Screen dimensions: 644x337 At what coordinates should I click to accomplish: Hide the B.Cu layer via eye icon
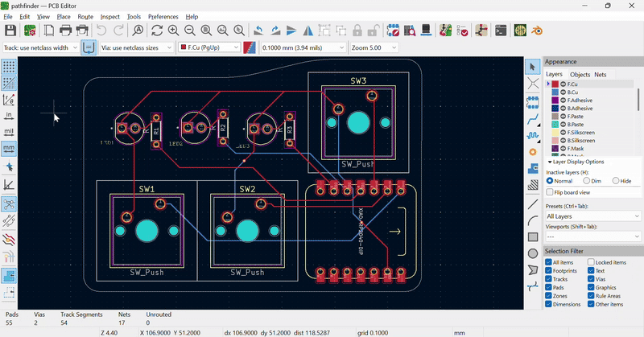(x=563, y=92)
